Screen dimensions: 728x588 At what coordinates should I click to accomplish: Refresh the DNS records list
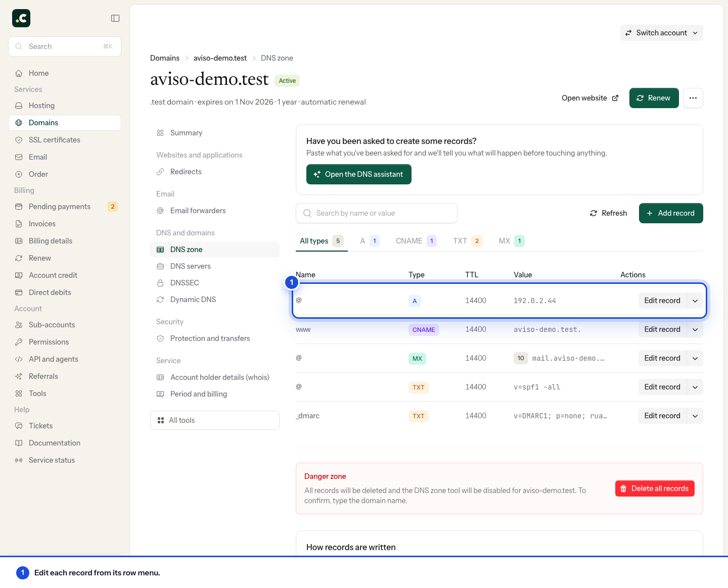coord(609,213)
